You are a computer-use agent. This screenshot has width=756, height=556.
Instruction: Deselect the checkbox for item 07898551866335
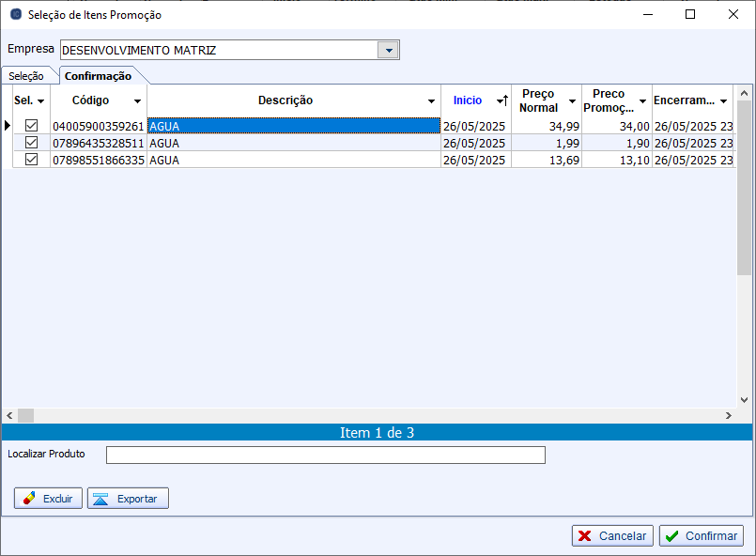tap(31, 160)
